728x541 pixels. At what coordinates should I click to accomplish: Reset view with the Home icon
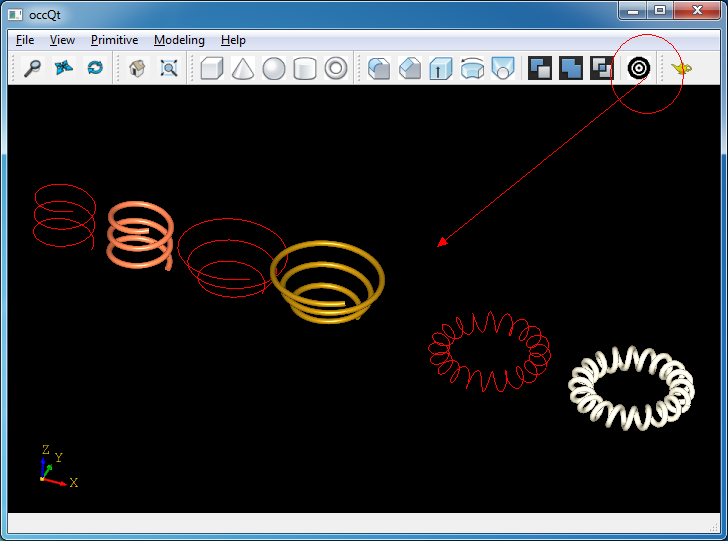coord(137,68)
